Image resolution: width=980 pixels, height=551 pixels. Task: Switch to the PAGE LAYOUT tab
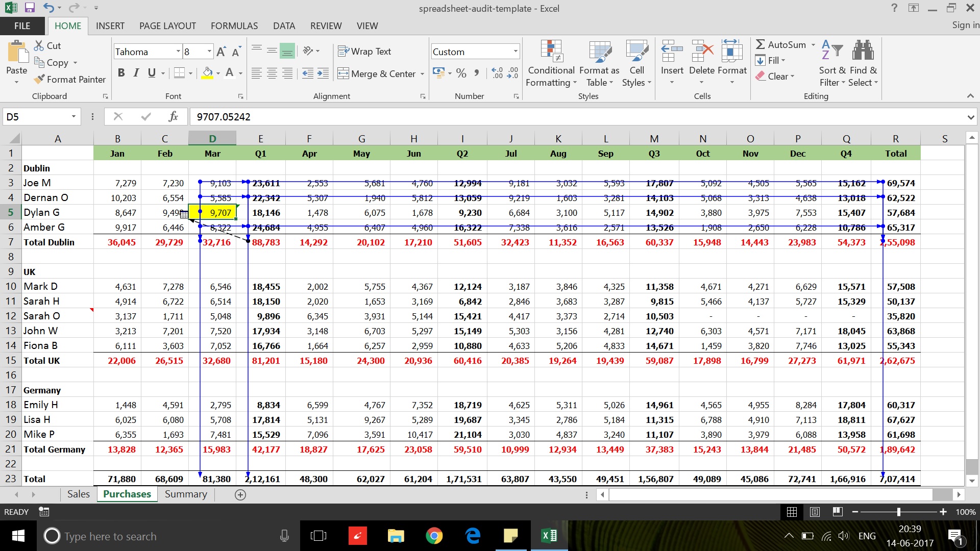[x=167, y=26]
